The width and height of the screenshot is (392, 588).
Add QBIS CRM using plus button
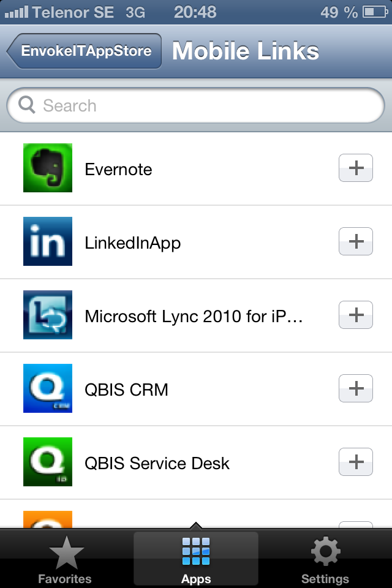pos(356,388)
